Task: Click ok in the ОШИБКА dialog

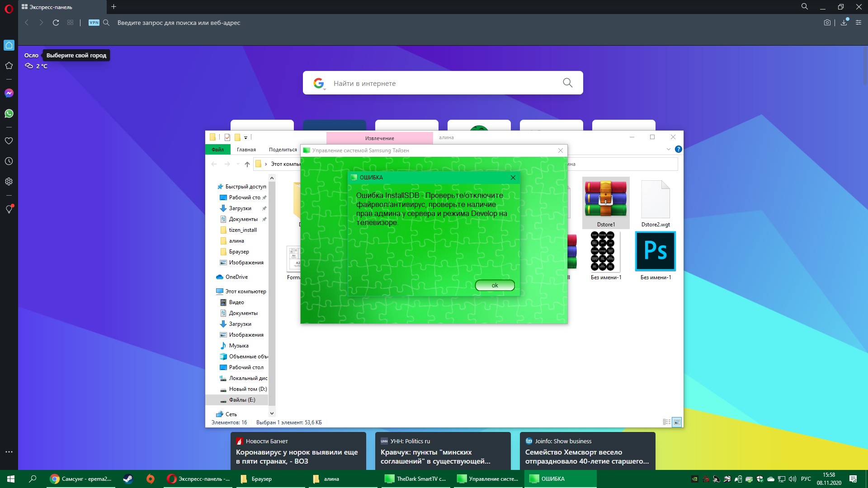Action: click(x=495, y=285)
